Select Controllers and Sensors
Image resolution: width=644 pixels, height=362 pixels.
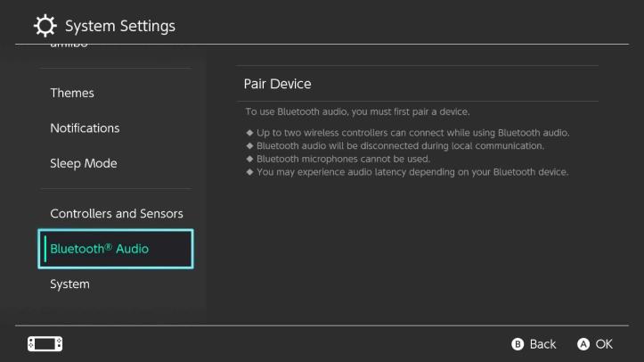click(116, 214)
